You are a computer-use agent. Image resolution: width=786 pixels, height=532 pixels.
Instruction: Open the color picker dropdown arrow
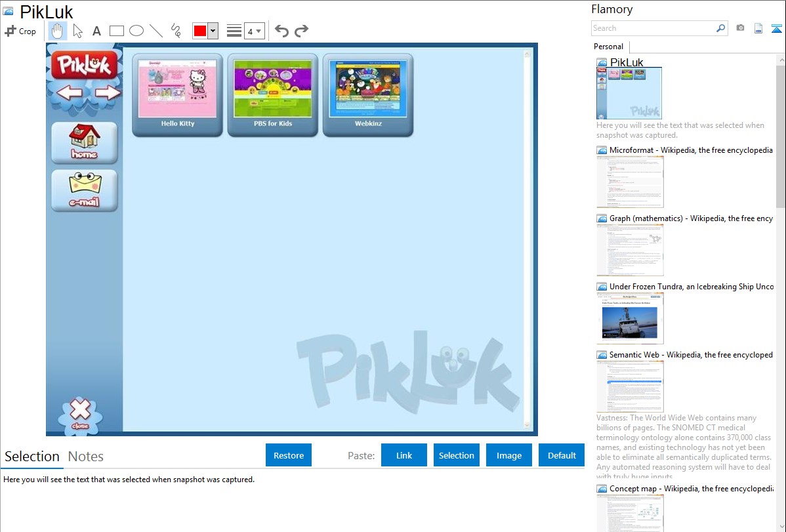(213, 31)
